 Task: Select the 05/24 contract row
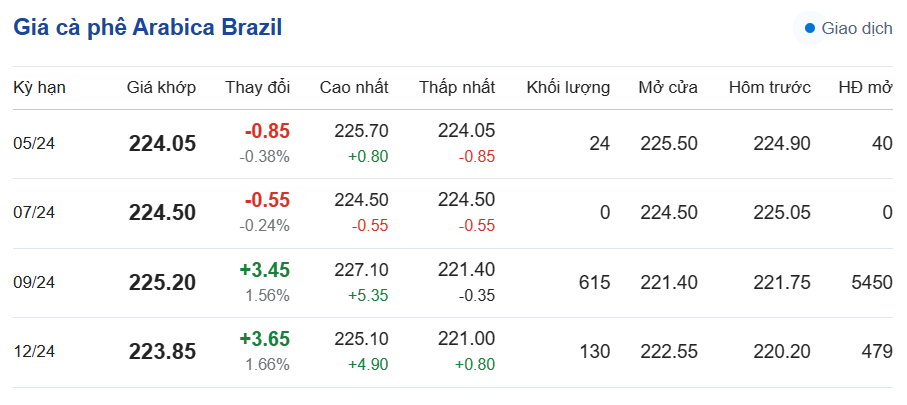pos(34,143)
